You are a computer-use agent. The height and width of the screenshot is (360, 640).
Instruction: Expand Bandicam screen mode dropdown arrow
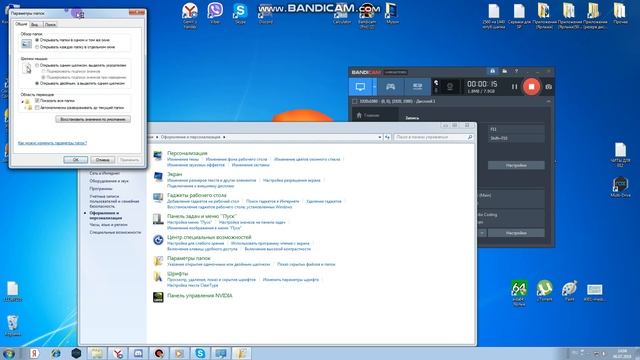tap(374, 87)
